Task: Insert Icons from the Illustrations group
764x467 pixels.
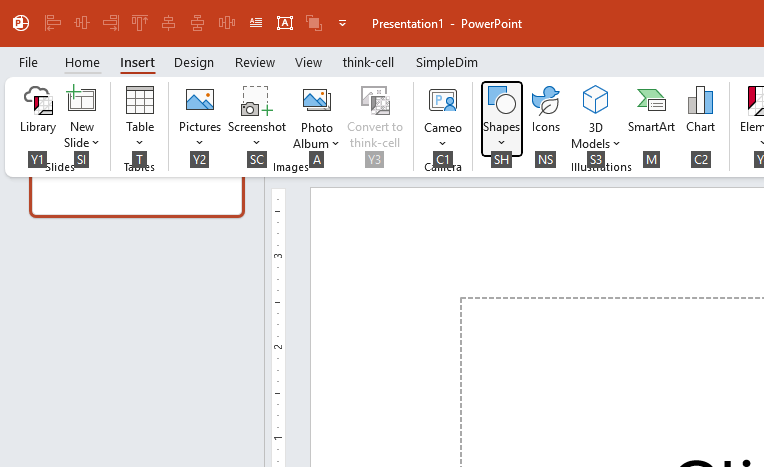Action: click(546, 110)
